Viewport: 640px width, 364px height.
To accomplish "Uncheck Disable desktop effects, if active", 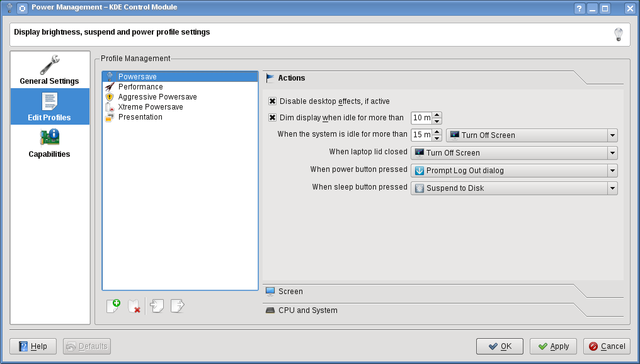I will [272, 101].
